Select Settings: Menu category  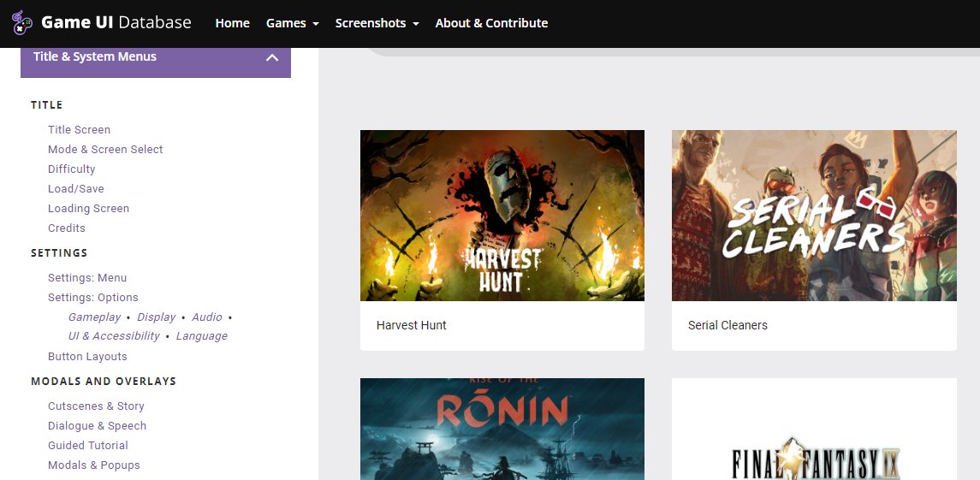click(x=87, y=277)
